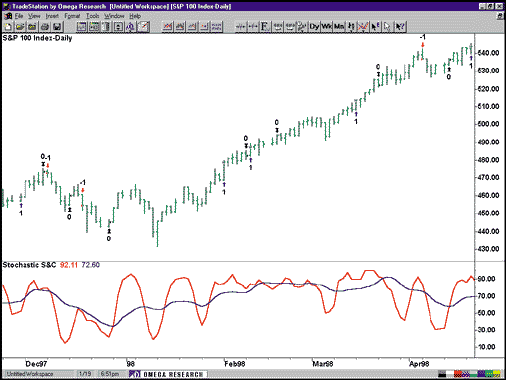
Task: Click the greyed-out pointer toolbar icon
Action: (387, 27)
